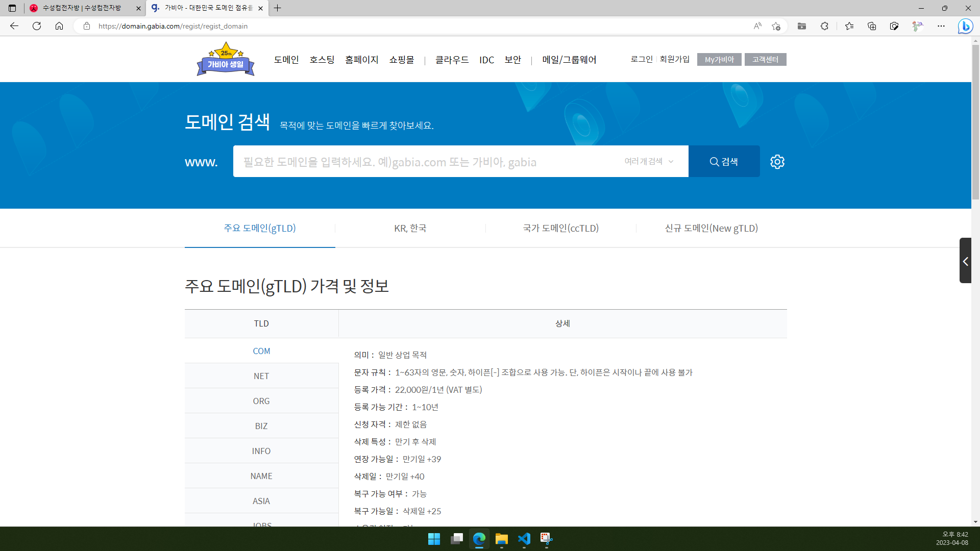The image size is (980, 551).
Task: Open the Favorites list
Action: (849, 26)
